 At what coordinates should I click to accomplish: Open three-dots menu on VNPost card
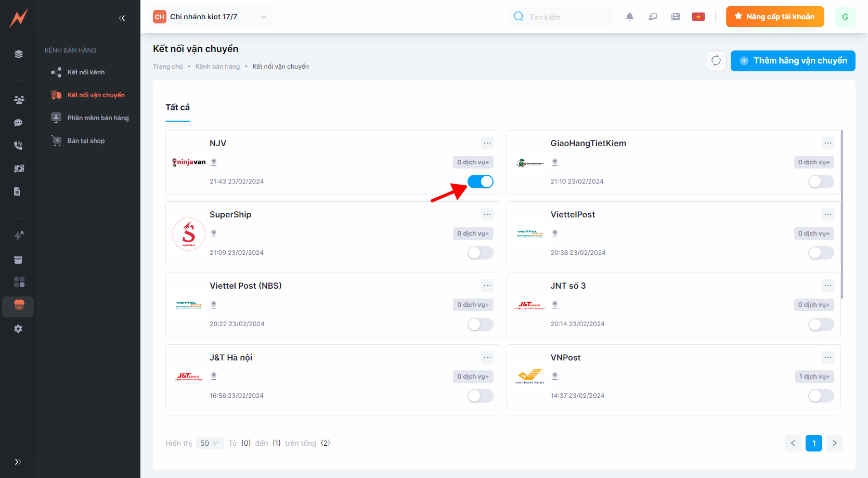(827, 357)
